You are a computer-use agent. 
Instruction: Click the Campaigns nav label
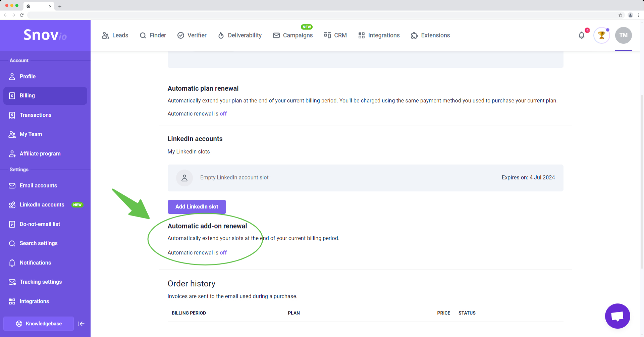click(x=298, y=35)
